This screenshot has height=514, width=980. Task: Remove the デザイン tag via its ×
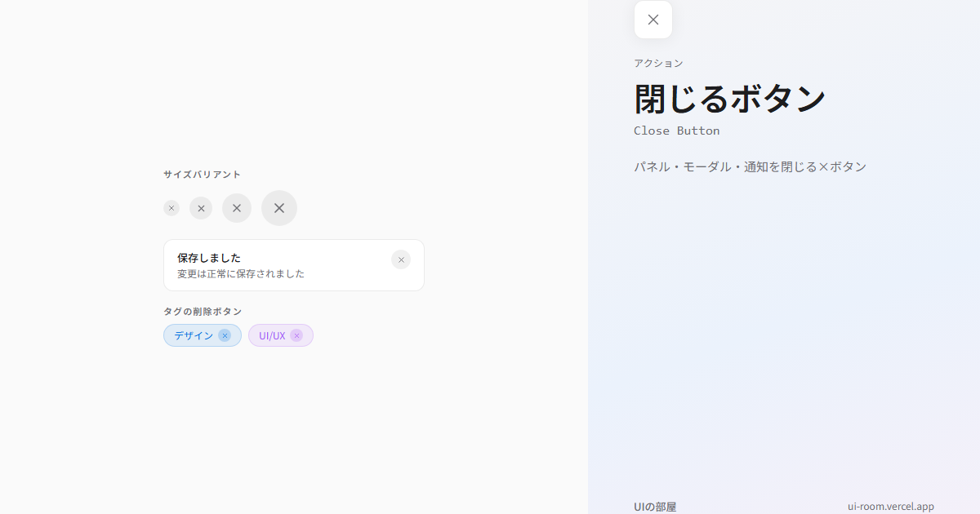coord(225,335)
